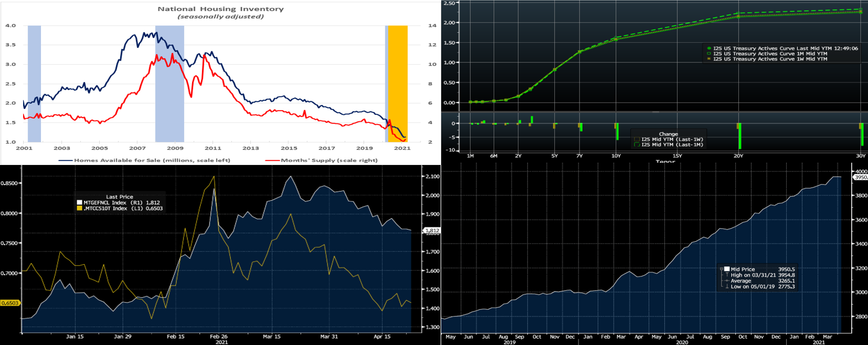
Task: Click the High on 03/31/21 marker icon
Action: click(726, 275)
